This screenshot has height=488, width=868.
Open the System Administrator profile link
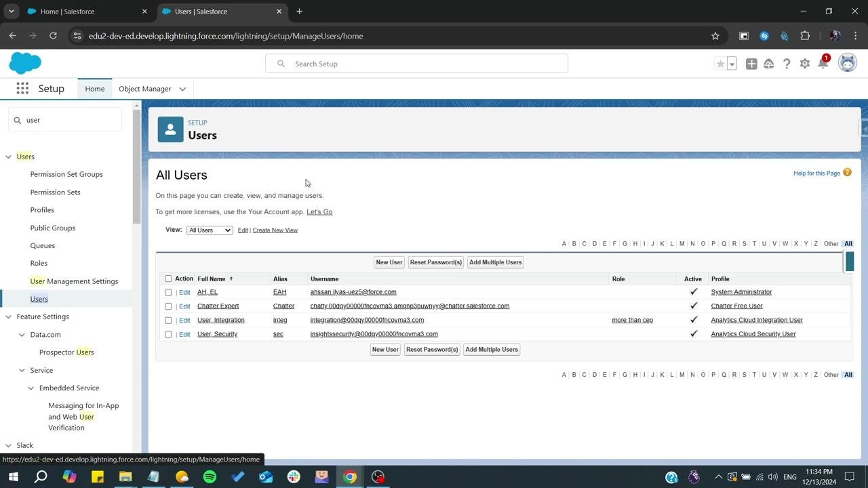741,292
